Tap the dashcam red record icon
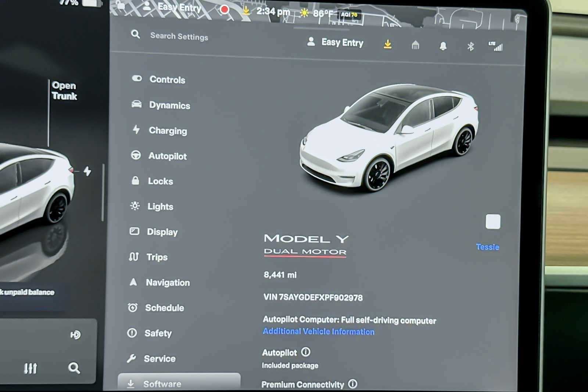588x392 pixels. click(x=225, y=9)
